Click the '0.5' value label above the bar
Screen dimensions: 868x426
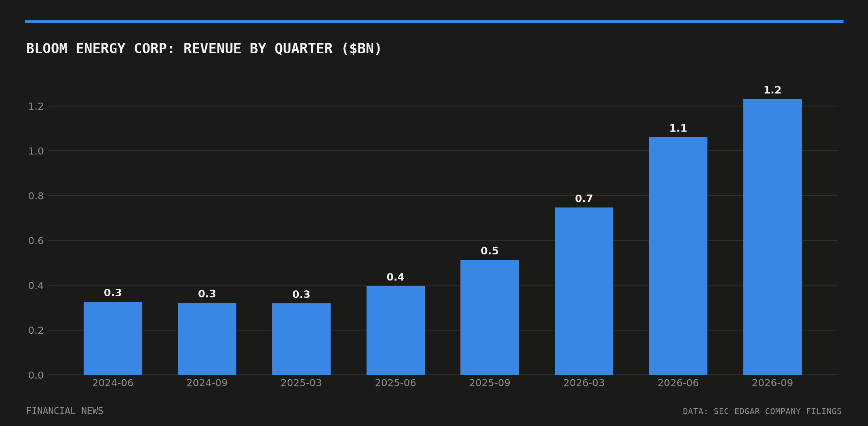coord(490,251)
